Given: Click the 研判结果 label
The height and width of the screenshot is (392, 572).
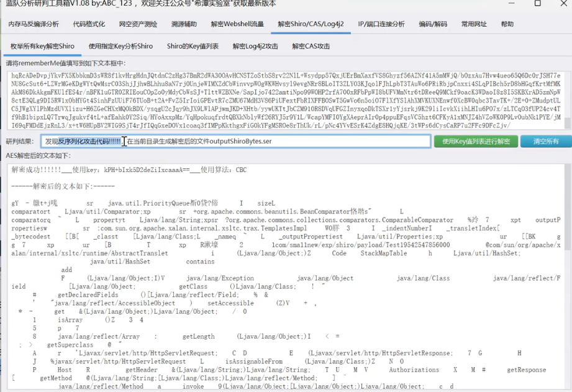Looking at the screenshot, I should point(20,141).
